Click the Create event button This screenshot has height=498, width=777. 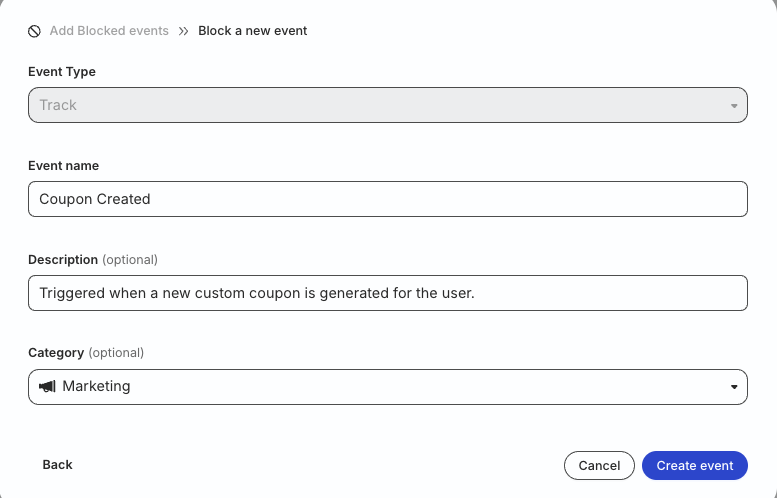(695, 465)
